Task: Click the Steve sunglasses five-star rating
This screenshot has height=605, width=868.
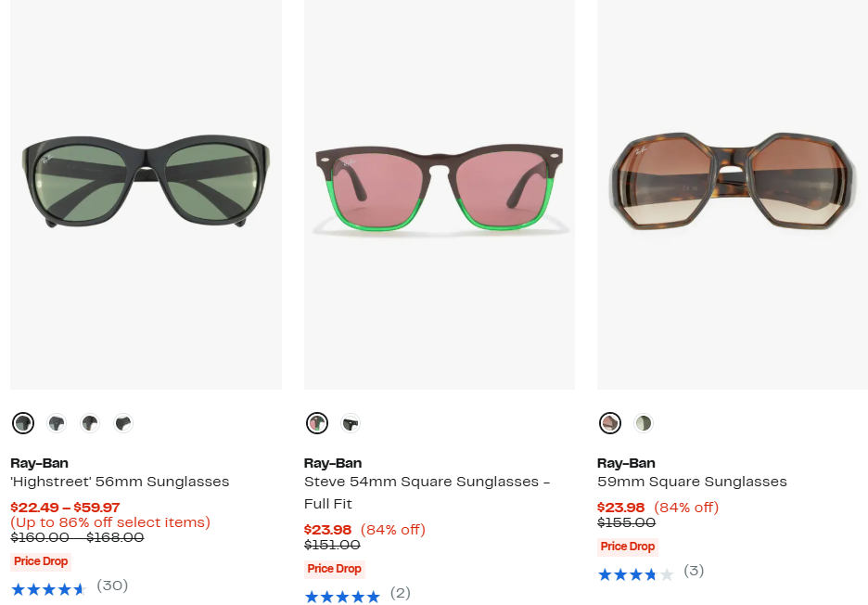Action: [x=342, y=596]
